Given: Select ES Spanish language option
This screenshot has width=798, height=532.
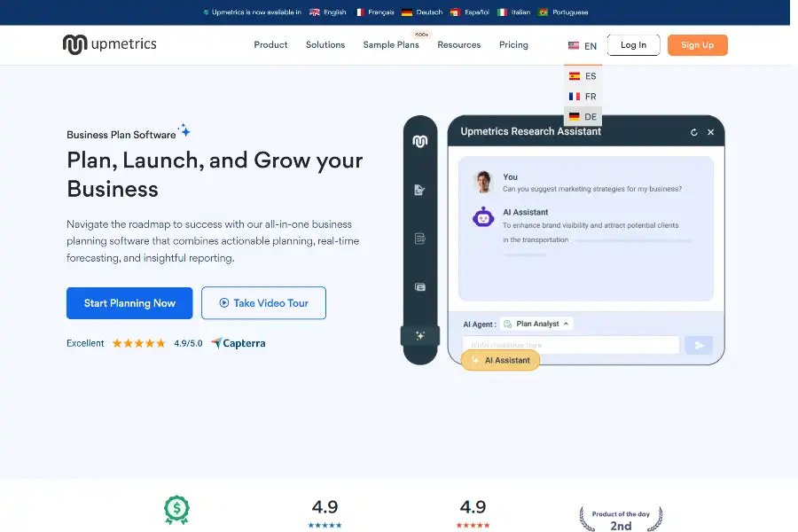Looking at the screenshot, I should tap(583, 76).
